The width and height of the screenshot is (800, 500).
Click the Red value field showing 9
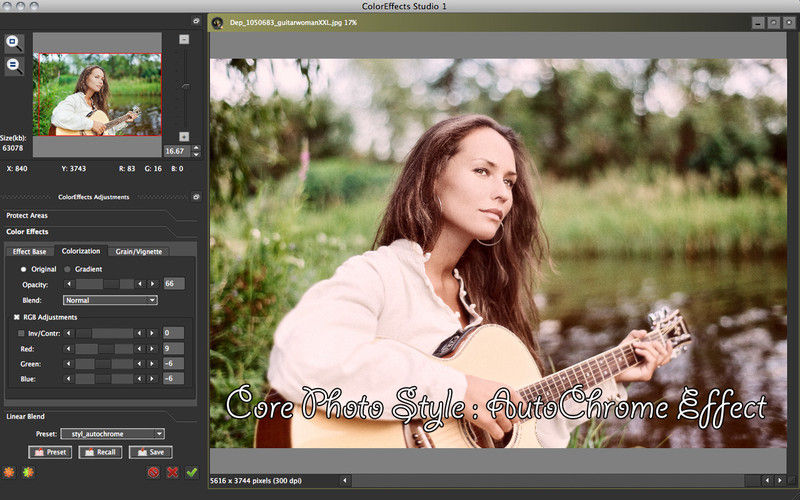click(x=173, y=349)
